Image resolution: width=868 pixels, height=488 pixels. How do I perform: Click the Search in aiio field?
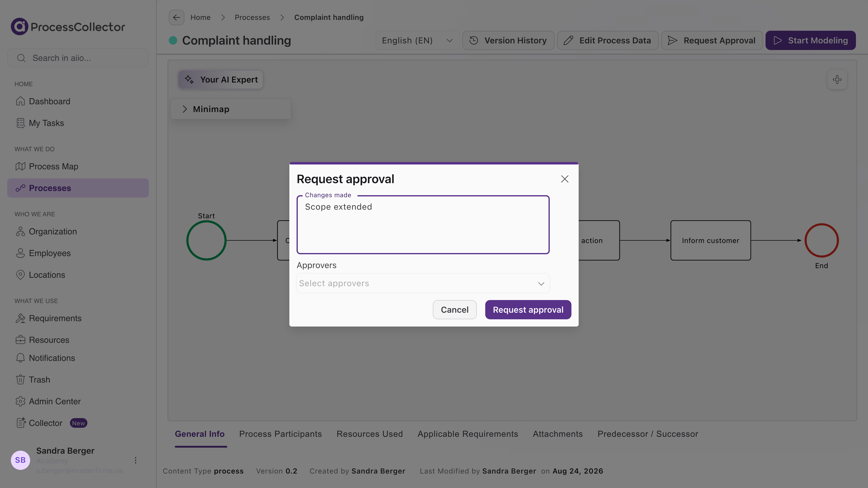tap(78, 58)
